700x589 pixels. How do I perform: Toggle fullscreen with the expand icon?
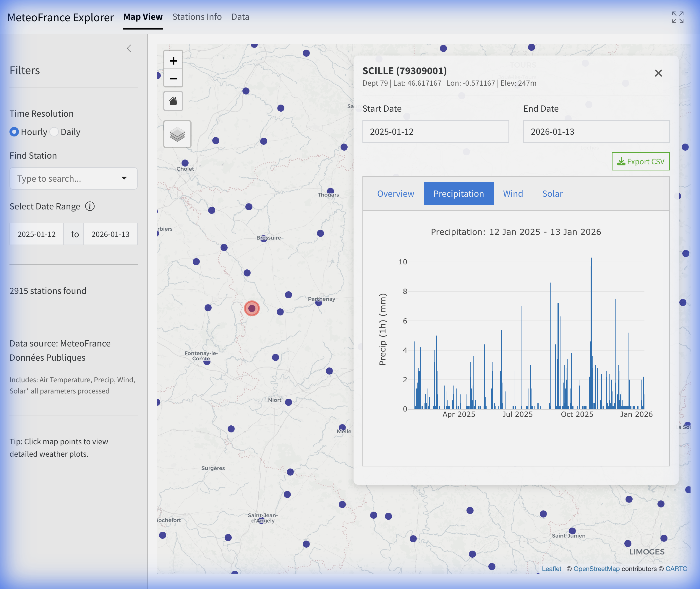[678, 17]
